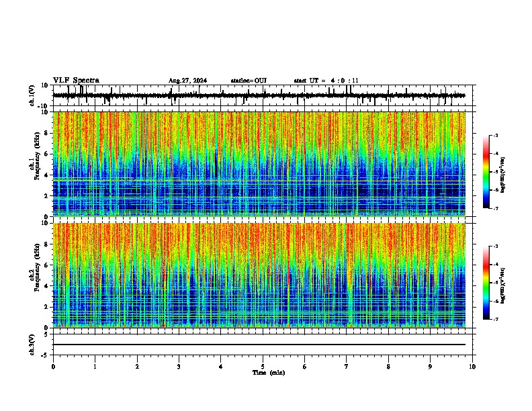Screen dimensions: 532x411
Task: Click the ch.2 "Frequency (kHz)" axis label
Action: pos(37,267)
